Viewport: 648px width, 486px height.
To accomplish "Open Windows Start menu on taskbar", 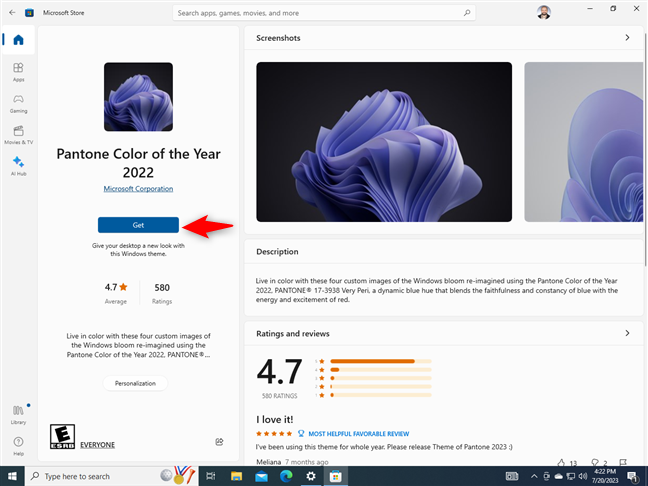I will tap(10, 477).
